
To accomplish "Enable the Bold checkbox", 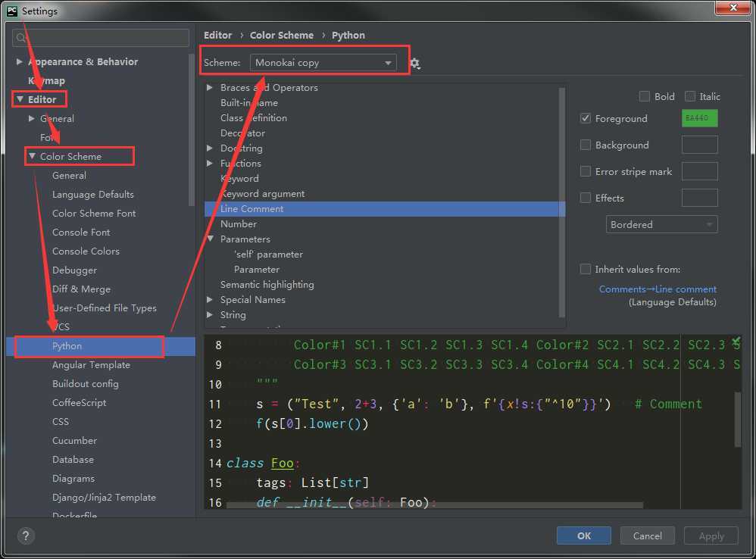I will 645,96.
